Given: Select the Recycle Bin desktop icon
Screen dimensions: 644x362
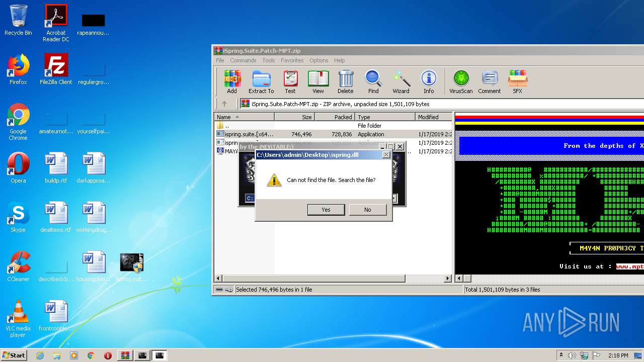Looking at the screenshot, I should [18, 20].
